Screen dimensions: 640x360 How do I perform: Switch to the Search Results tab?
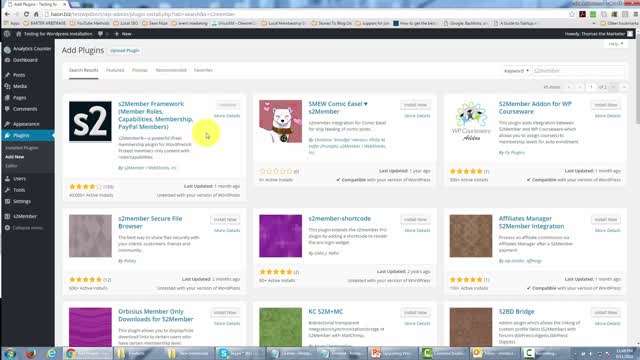click(83, 70)
